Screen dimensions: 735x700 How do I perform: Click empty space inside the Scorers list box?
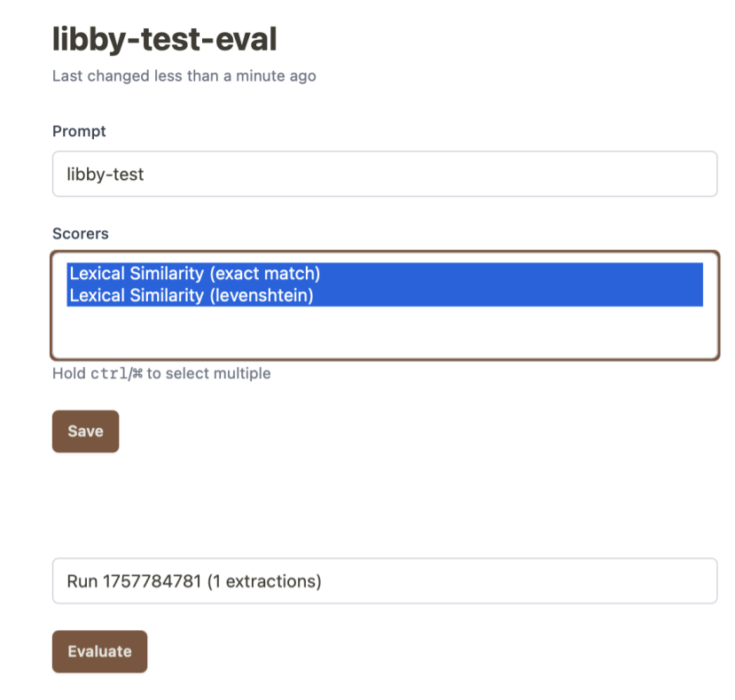(x=384, y=333)
